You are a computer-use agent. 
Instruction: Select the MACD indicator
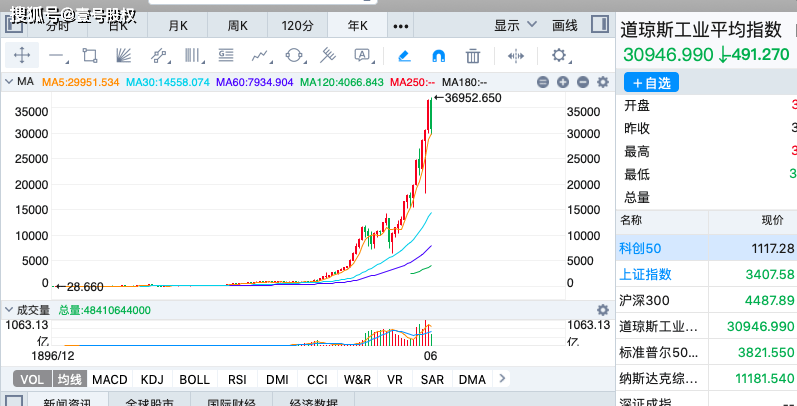110,379
